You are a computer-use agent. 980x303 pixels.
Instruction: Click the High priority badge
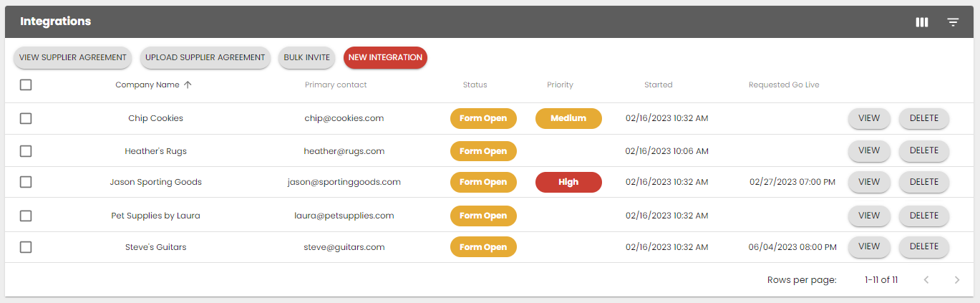click(568, 182)
